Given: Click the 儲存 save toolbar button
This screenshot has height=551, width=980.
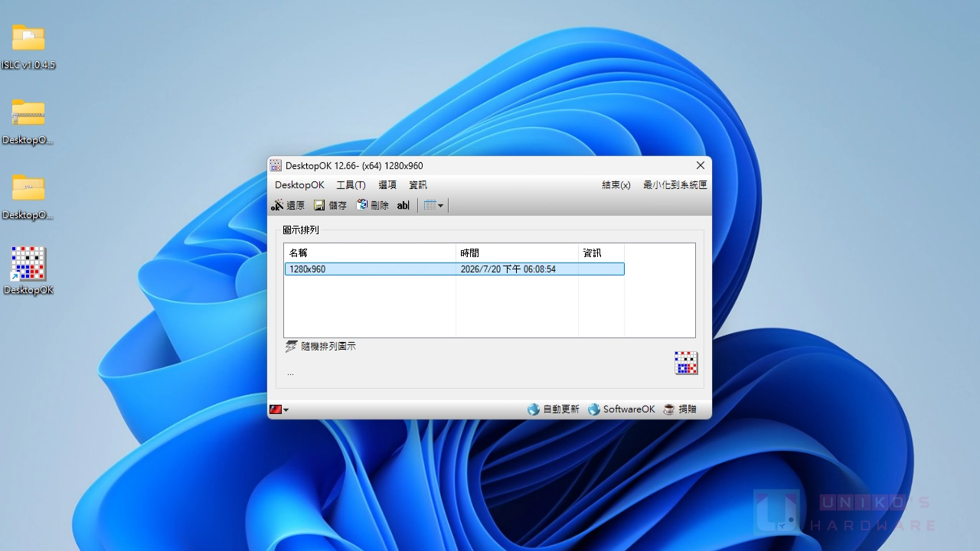Looking at the screenshot, I should point(330,205).
